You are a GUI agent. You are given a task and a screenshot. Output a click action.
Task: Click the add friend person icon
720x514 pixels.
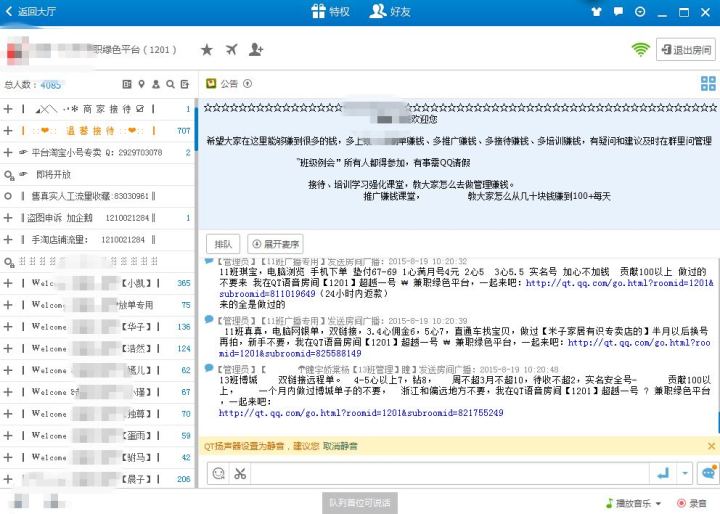[x=257, y=49]
